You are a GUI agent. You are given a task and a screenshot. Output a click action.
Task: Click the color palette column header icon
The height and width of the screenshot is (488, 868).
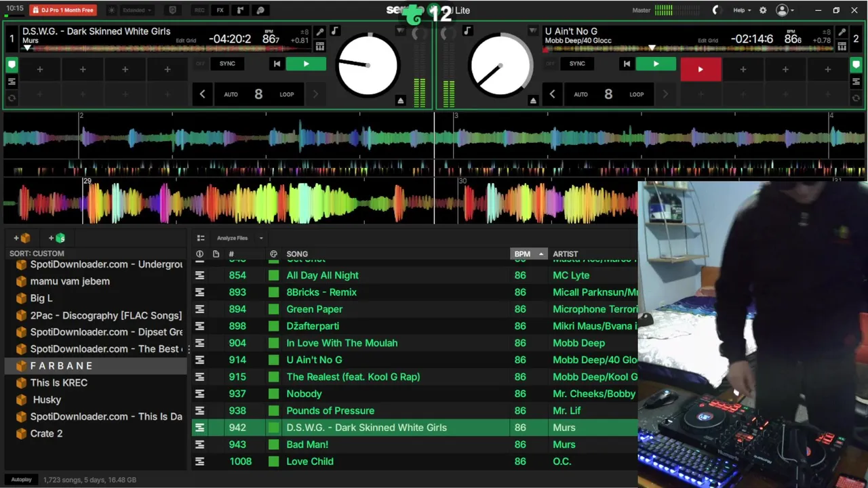(273, 254)
